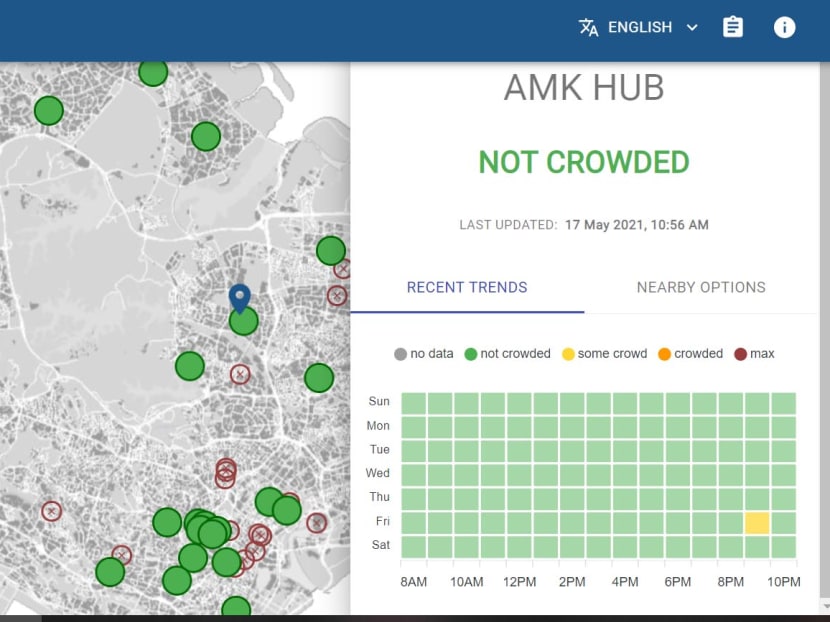Image resolution: width=830 pixels, height=622 pixels.
Task: Click the NOT CROWDED status text
Action: (584, 162)
